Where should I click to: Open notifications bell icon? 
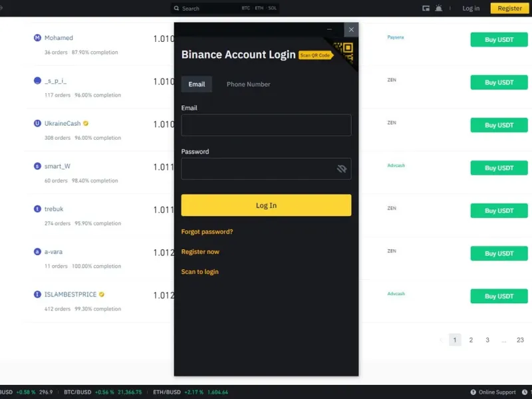438,8
